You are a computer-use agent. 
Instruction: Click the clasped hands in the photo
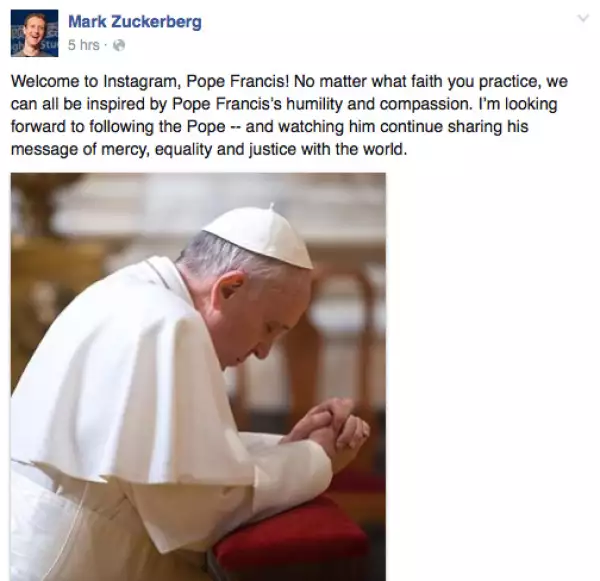click(x=328, y=427)
